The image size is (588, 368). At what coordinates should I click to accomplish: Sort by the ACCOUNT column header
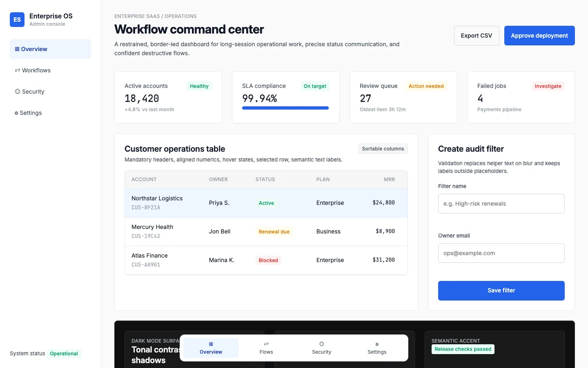coord(144,180)
